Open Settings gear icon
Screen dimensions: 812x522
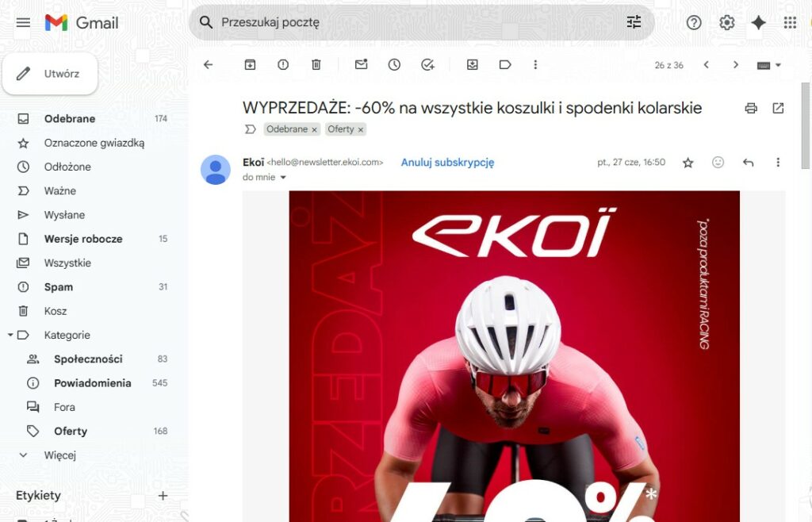coord(726,22)
